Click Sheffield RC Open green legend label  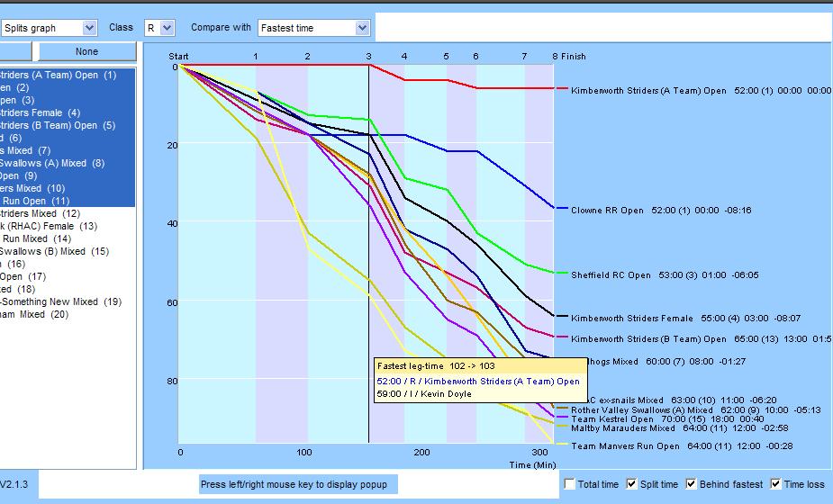(x=611, y=274)
